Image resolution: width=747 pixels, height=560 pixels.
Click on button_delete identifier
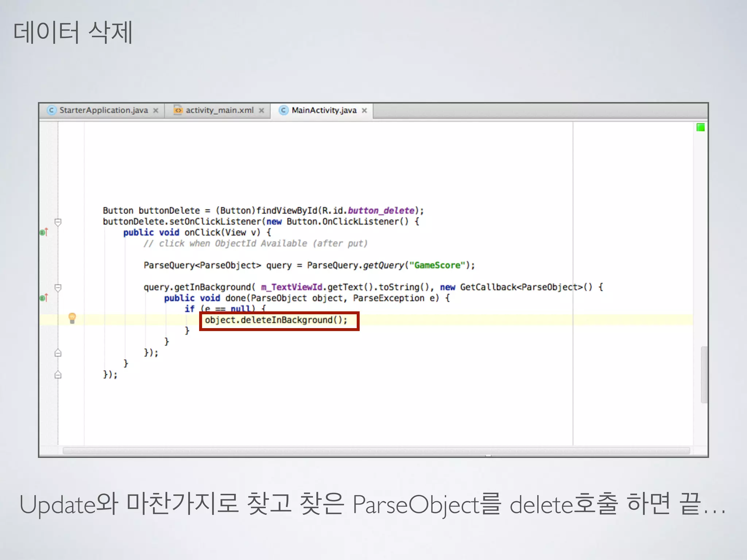381,211
